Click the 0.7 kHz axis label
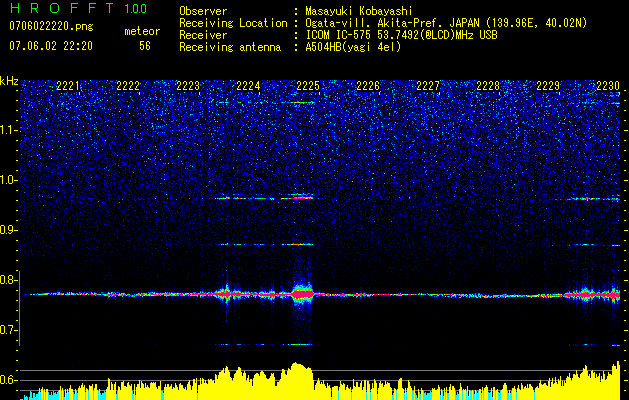 (x=9, y=330)
